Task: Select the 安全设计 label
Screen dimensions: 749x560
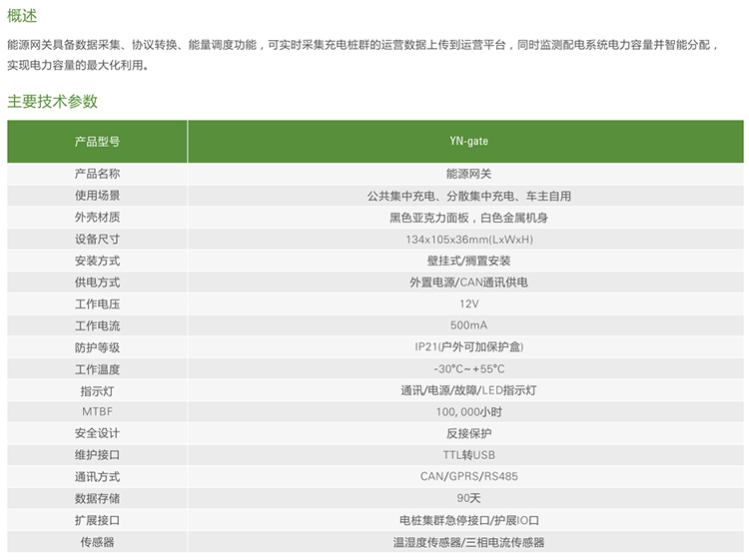Action: [x=97, y=433]
